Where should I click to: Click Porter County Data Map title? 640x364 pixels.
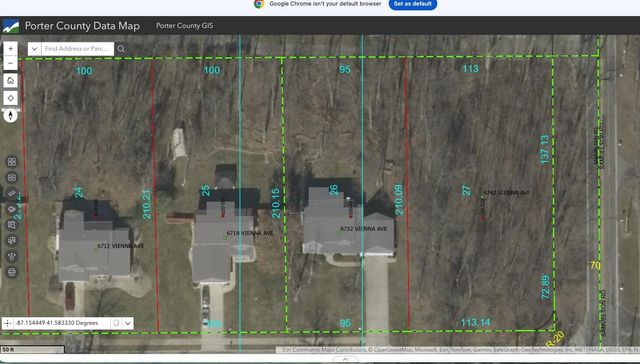point(82,26)
